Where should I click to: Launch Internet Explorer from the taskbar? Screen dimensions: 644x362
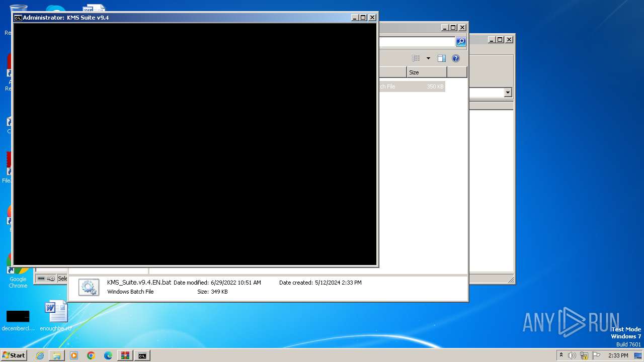click(x=40, y=355)
